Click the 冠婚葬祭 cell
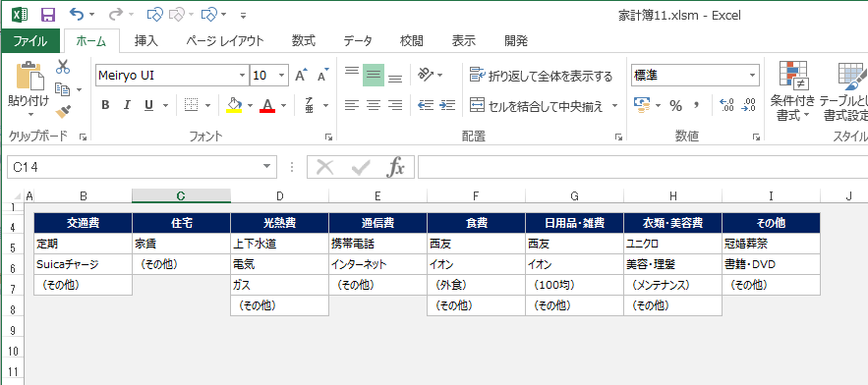This screenshot has height=385, width=868. tap(771, 244)
